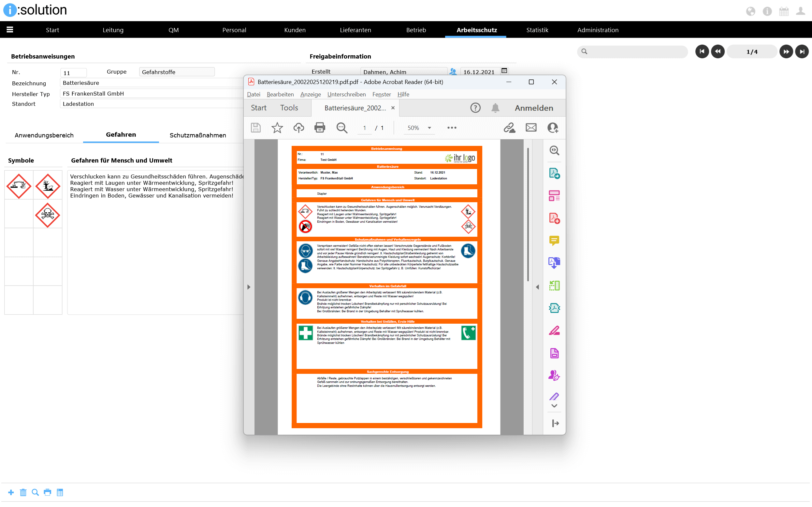The height and width of the screenshot is (507, 812).
Task: Click the Anmelden button in Acrobat
Action: click(x=533, y=108)
